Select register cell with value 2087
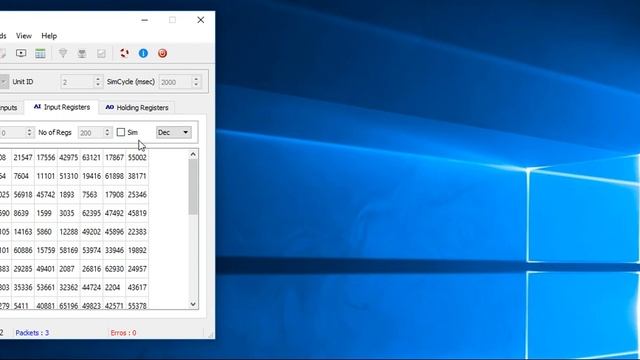640x360 pixels. point(69,269)
